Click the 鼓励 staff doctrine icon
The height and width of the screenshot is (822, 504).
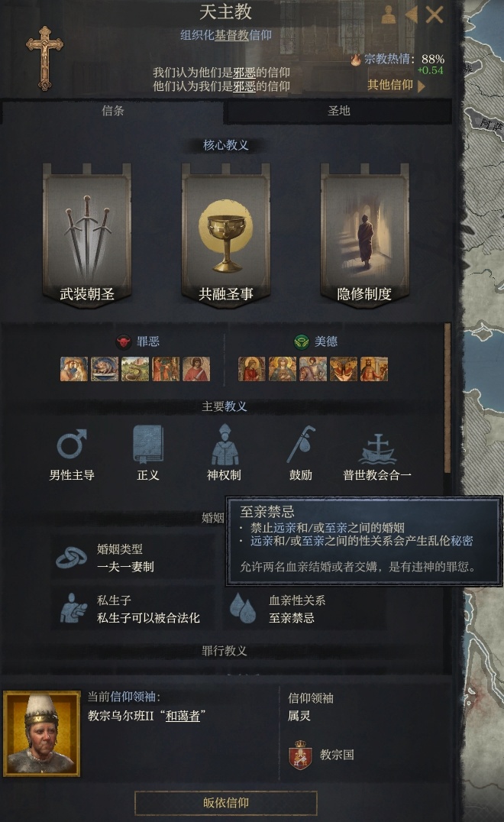[x=301, y=445]
